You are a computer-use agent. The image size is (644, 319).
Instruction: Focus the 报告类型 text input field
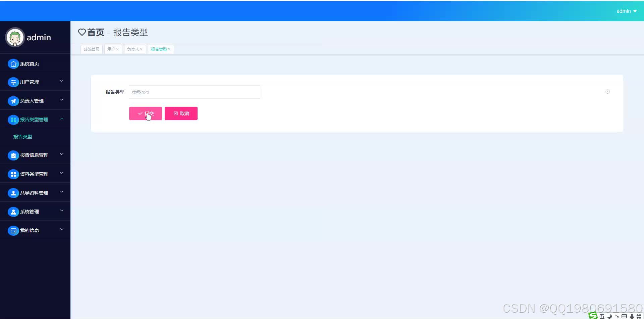pyautogui.click(x=195, y=92)
